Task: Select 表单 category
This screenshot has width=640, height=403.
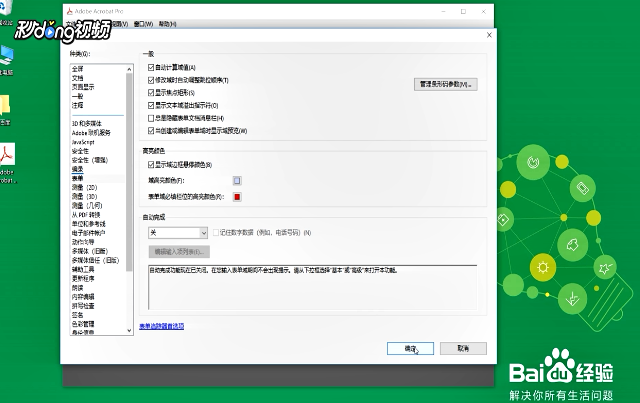Action: click(78, 178)
